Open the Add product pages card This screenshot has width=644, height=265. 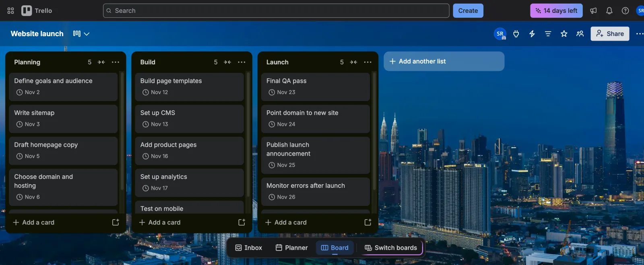[189, 151]
